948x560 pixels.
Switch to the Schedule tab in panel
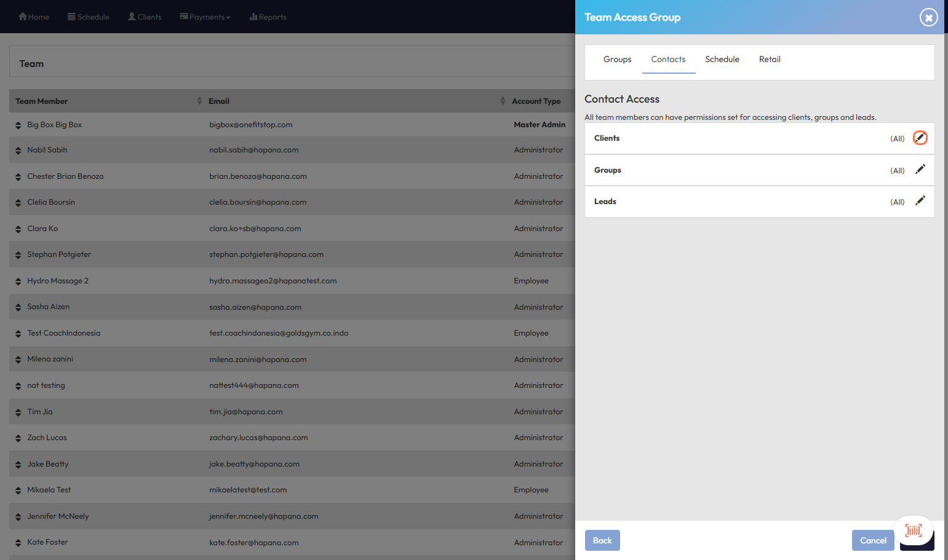pos(722,60)
